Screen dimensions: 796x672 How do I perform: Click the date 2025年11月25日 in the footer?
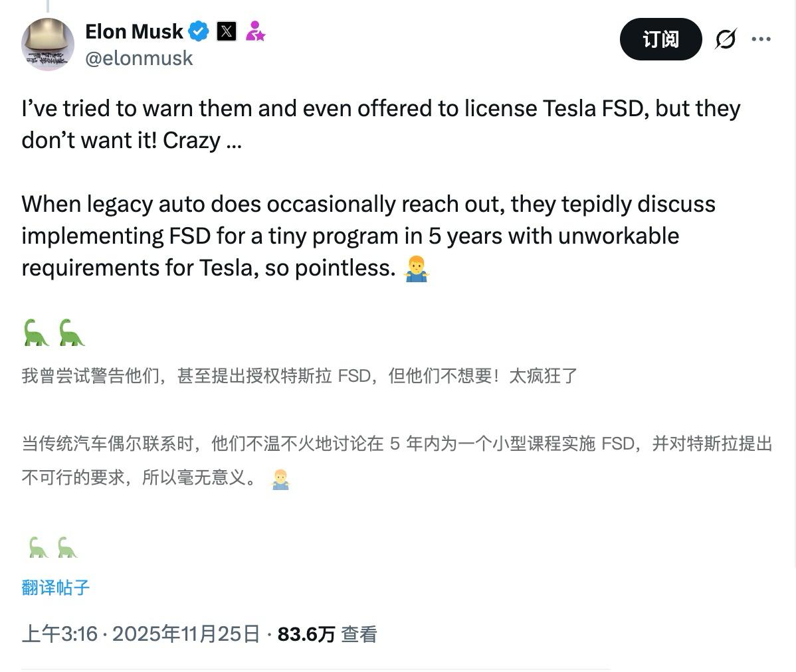click(187, 634)
